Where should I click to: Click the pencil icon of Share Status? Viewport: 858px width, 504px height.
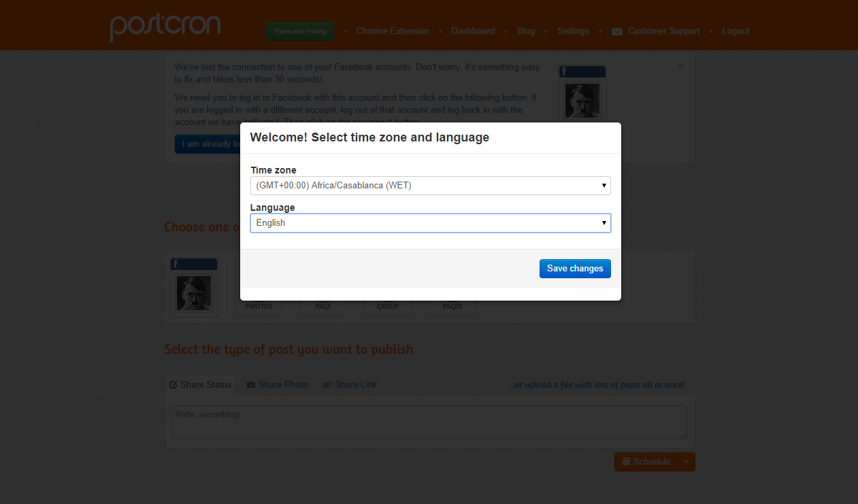click(174, 385)
